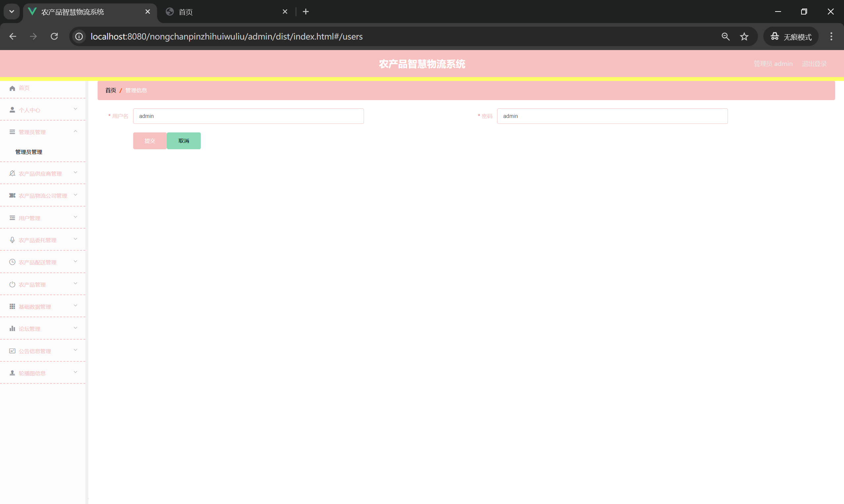
Task: Click the person icon next to 个人中心
Action: click(x=12, y=110)
